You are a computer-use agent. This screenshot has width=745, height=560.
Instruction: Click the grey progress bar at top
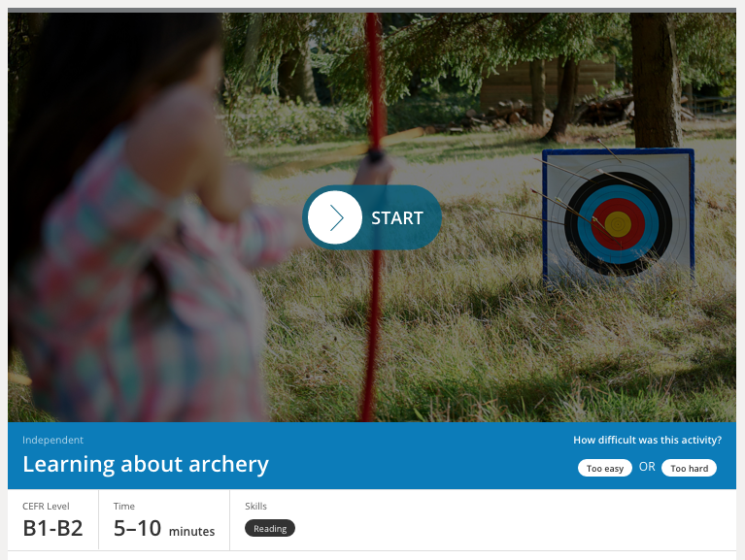point(372,10)
